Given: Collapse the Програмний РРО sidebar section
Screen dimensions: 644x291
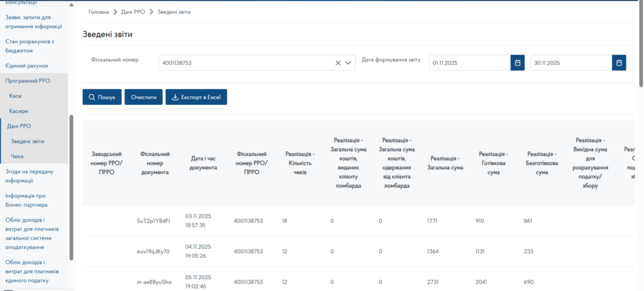Looking at the screenshot, I should click(x=27, y=80).
